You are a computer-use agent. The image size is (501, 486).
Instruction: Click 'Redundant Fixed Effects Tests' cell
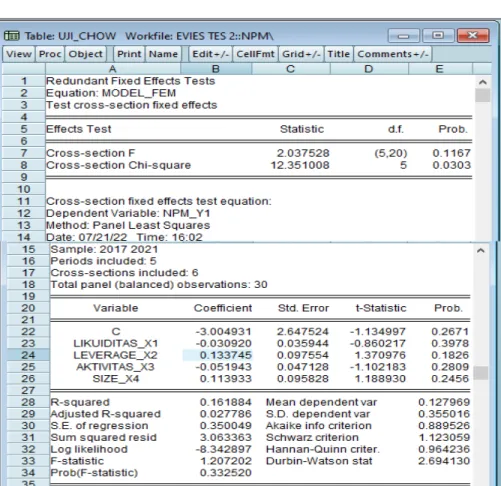[x=130, y=81]
